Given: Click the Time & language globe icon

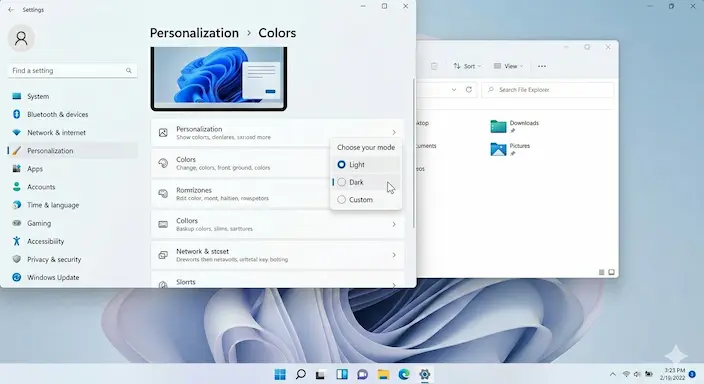Looking at the screenshot, I should 17,205.
